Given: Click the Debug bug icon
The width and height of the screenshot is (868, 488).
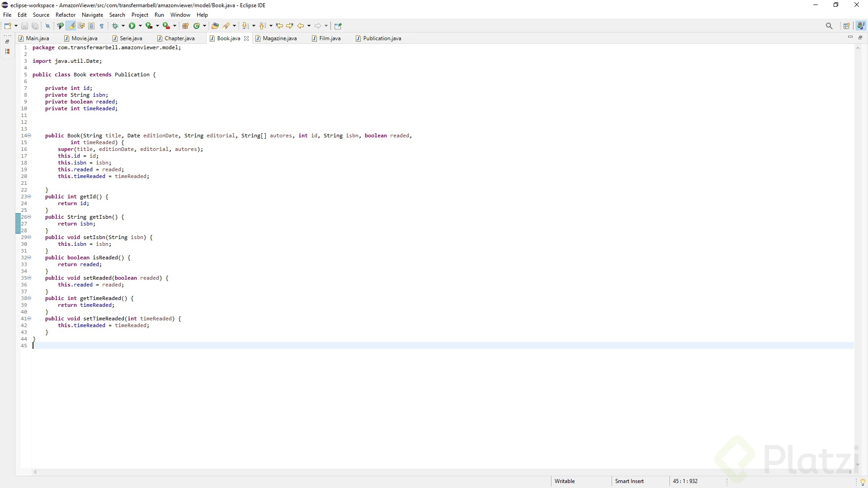Looking at the screenshot, I should tap(115, 26).
